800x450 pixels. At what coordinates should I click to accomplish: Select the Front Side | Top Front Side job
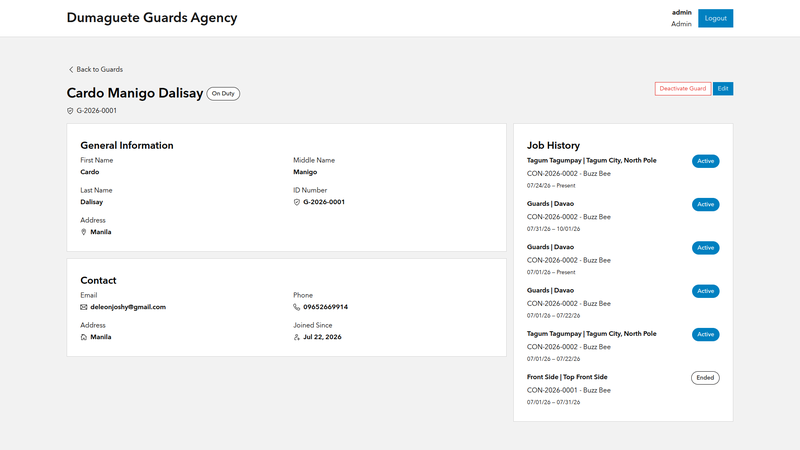[567, 377]
